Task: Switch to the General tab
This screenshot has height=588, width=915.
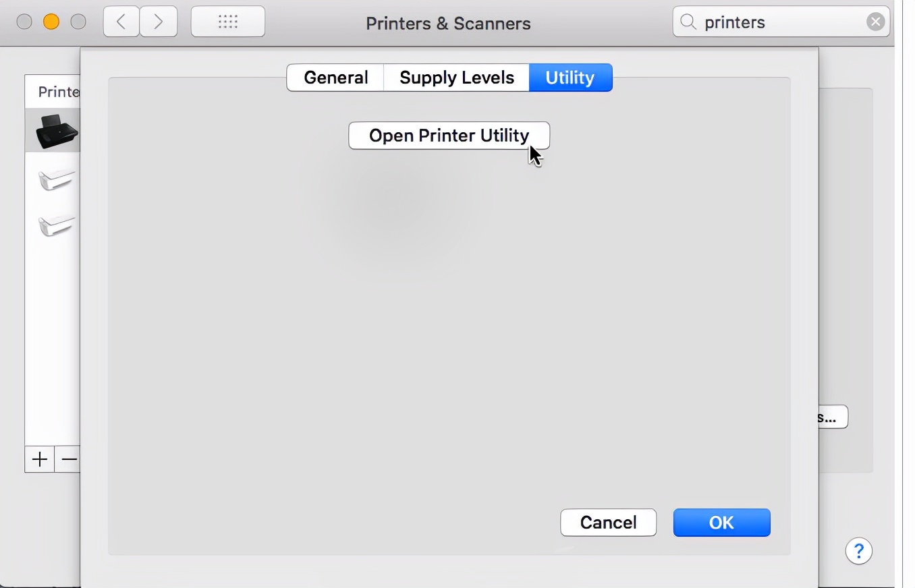Action: pos(335,78)
